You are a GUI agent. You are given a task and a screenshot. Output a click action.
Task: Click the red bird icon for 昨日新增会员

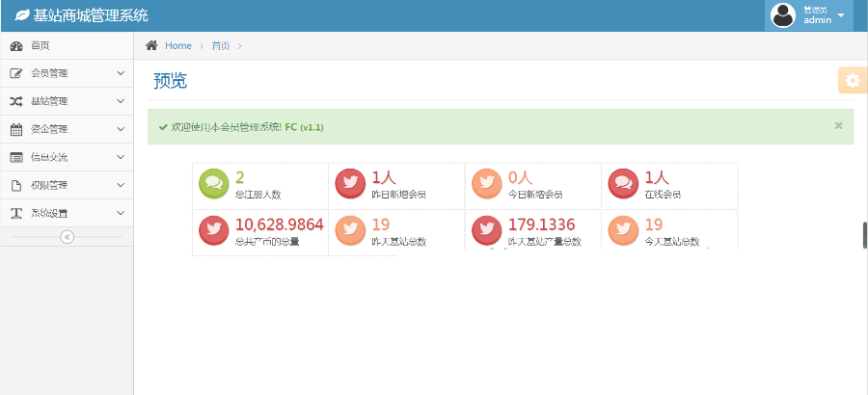click(x=350, y=184)
